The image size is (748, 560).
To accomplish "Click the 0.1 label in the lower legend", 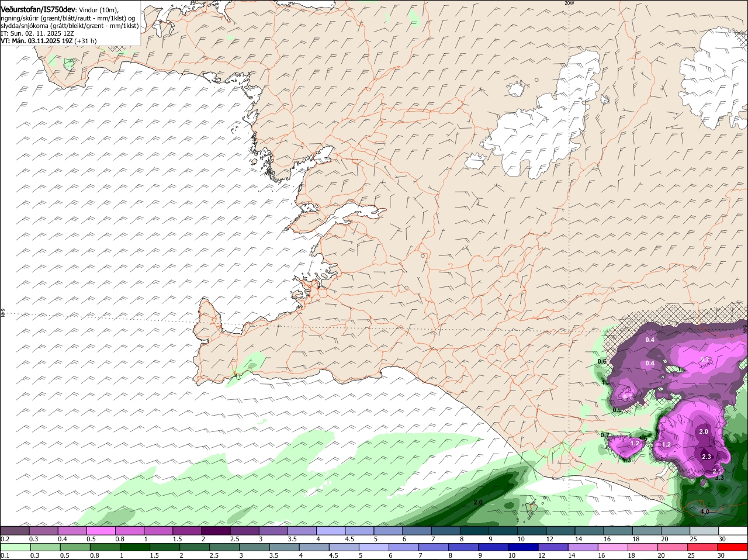I will [x=5, y=555].
